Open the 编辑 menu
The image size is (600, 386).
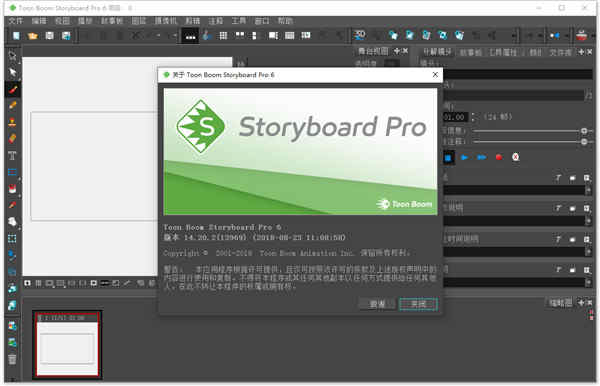[39, 21]
